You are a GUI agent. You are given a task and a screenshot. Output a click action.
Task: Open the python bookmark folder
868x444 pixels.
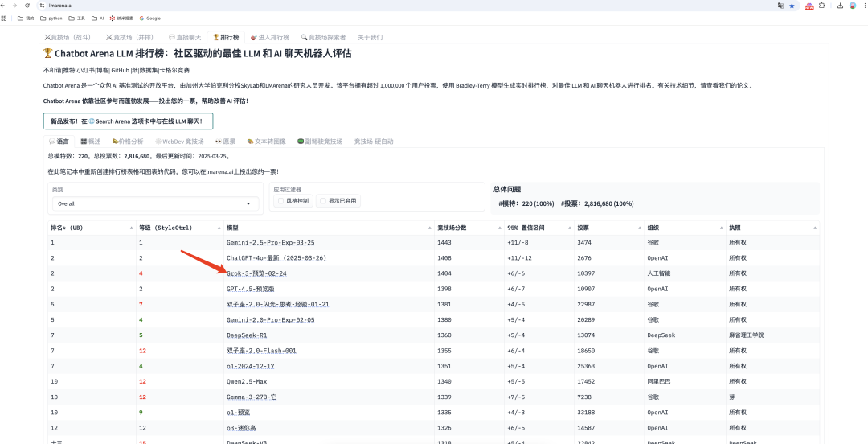click(x=51, y=18)
